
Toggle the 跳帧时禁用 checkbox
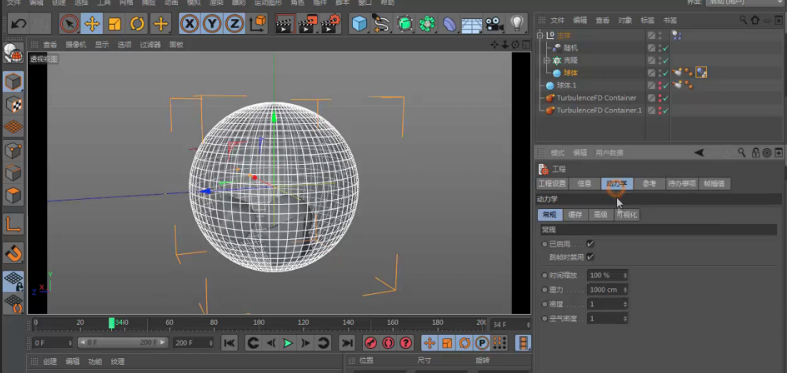tap(590, 257)
